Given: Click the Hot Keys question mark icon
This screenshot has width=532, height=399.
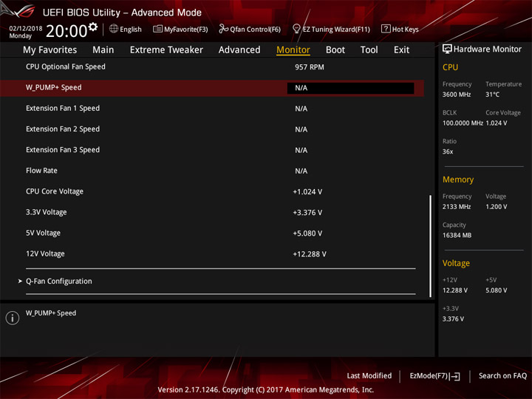Looking at the screenshot, I should (x=386, y=29).
